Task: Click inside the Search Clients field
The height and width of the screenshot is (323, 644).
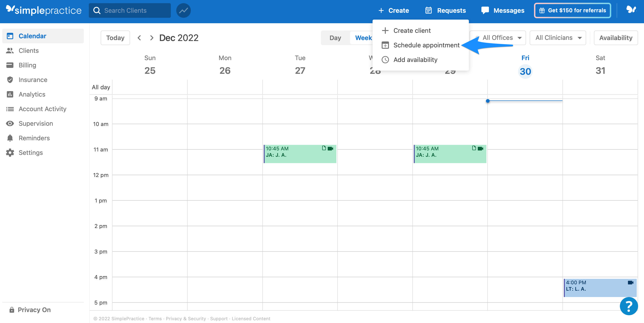Action: pyautogui.click(x=130, y=10)
